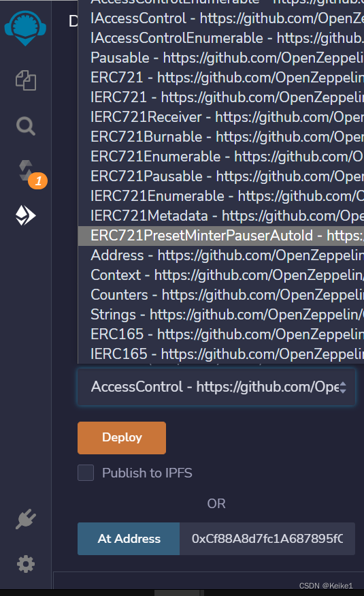Screen dimensions: 364x596
Task: Enable the Publish to IPFS checkbox
Action: click(x=86, y=473)
